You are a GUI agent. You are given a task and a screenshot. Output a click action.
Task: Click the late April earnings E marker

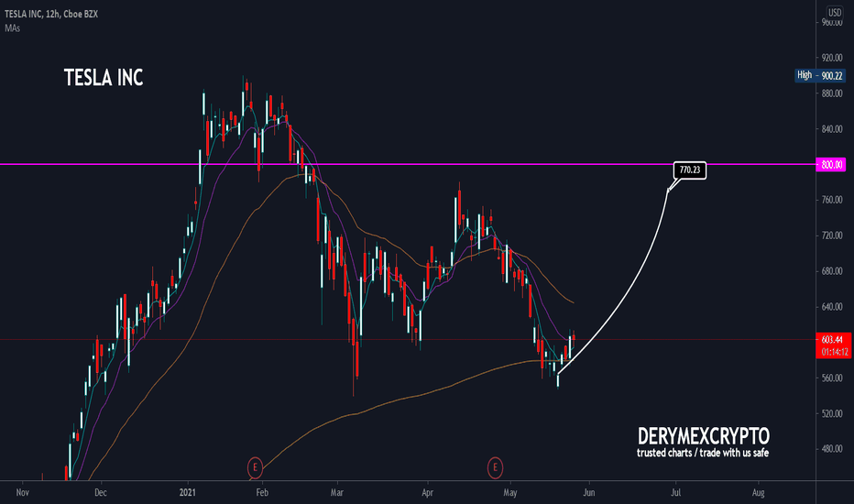495,467
